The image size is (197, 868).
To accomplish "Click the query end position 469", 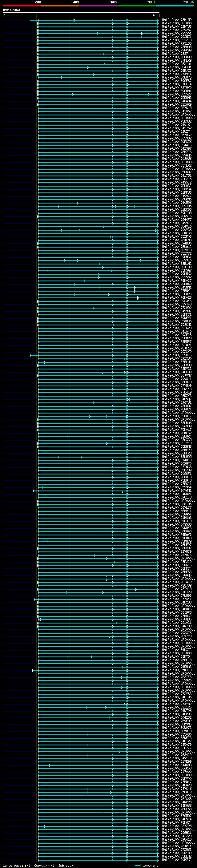I will point(155,15).
